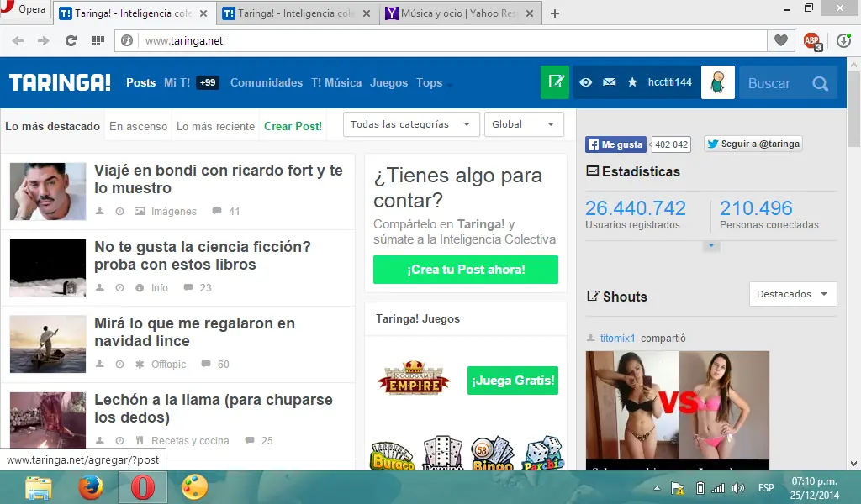
Task: Click the ¡Juega Gratis! button
Action: [513, 380]
